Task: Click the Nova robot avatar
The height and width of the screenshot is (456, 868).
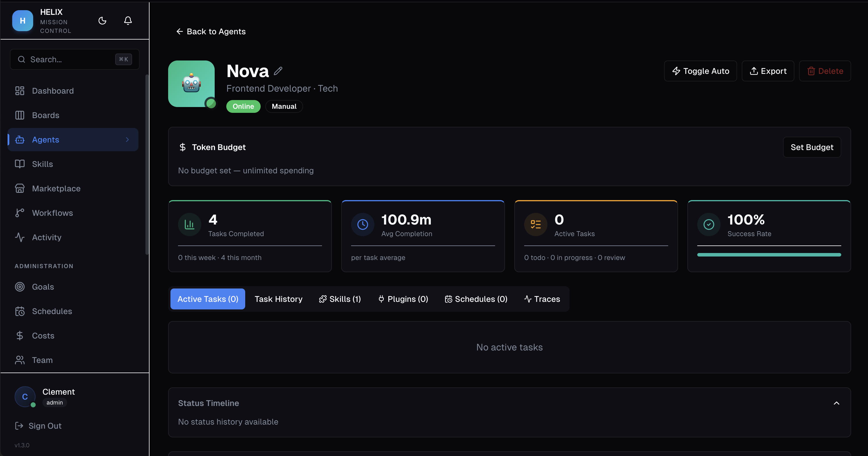Action: click(x=191, y=84)
